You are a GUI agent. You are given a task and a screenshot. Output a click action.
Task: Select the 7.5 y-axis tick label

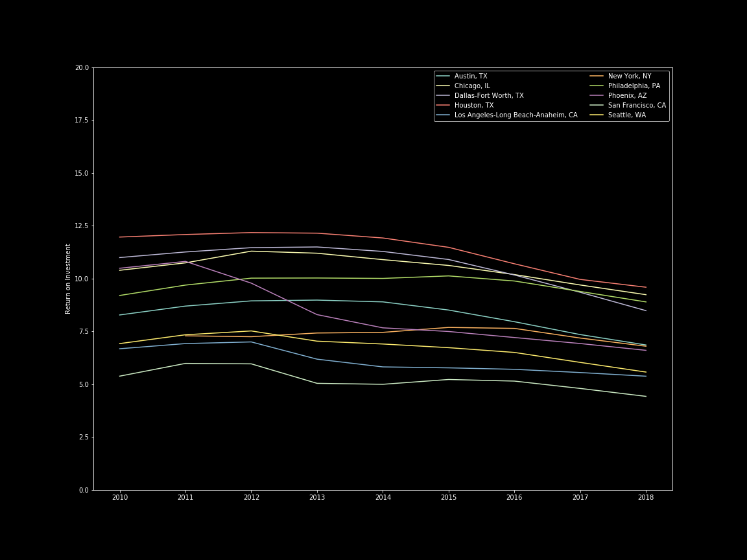click(x=84, y=332)
